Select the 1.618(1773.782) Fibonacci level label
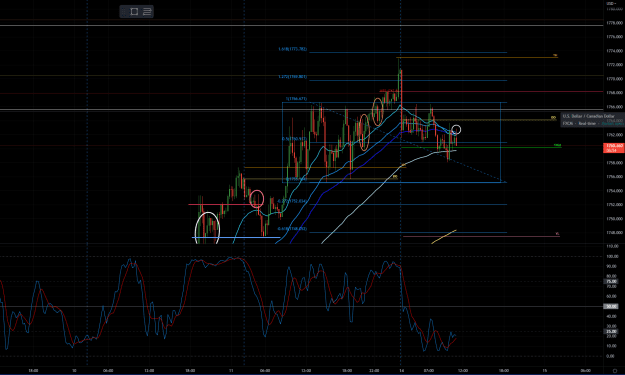The image size is (625, 375). click(293, 49)
